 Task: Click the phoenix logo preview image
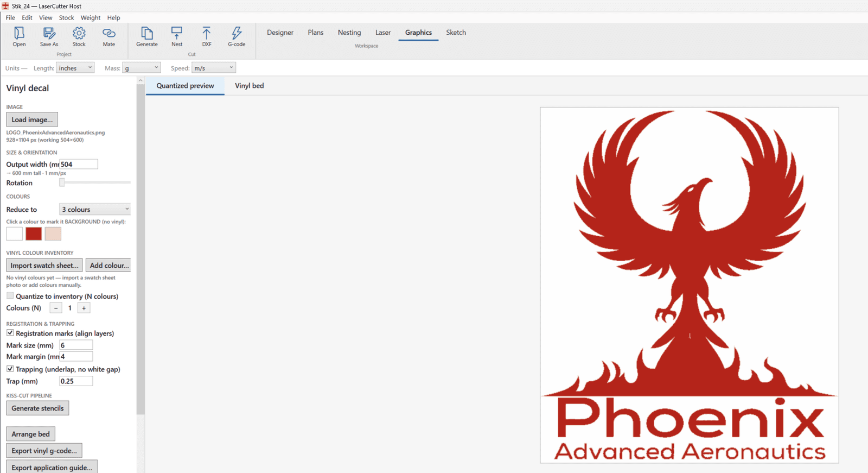[690, 285]
